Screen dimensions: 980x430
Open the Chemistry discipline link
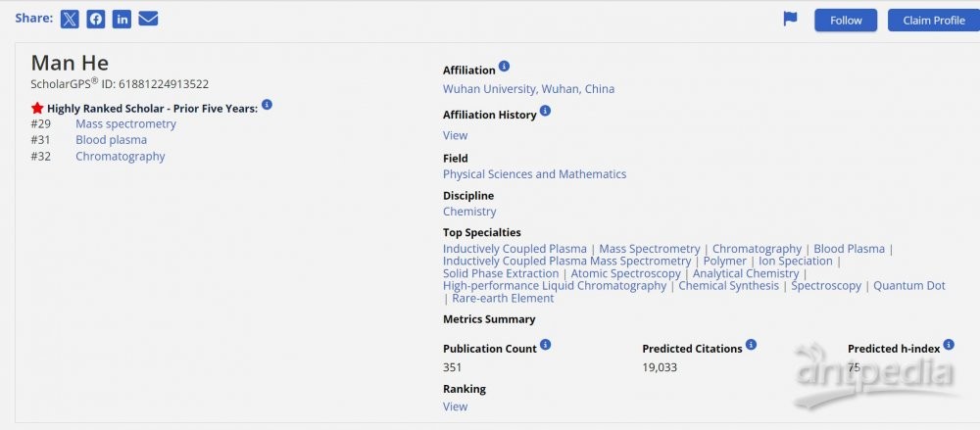click(469, 212)
